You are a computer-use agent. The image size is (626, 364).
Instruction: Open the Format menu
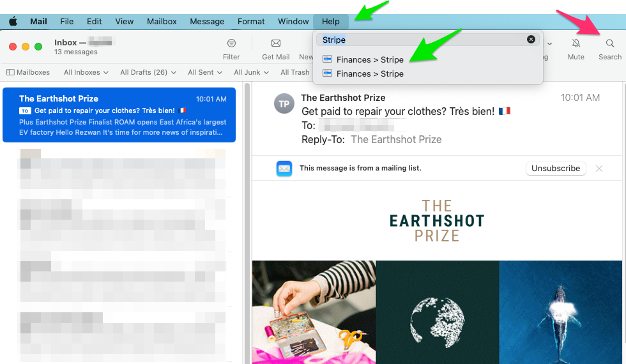[x=250, y=22]
